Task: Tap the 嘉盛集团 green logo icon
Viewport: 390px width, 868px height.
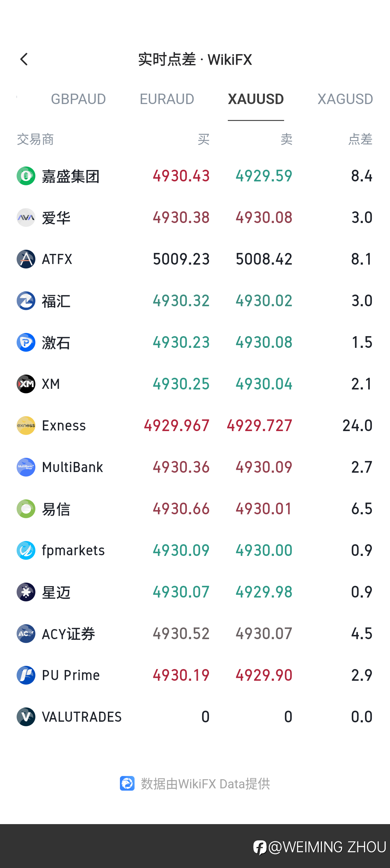Action: click(26, 176)
